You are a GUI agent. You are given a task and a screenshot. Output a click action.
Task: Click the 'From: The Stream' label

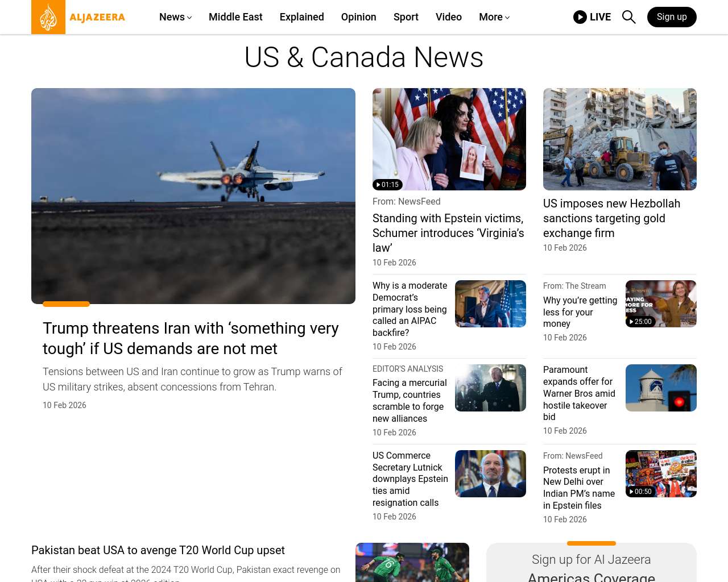coord(574,286)
